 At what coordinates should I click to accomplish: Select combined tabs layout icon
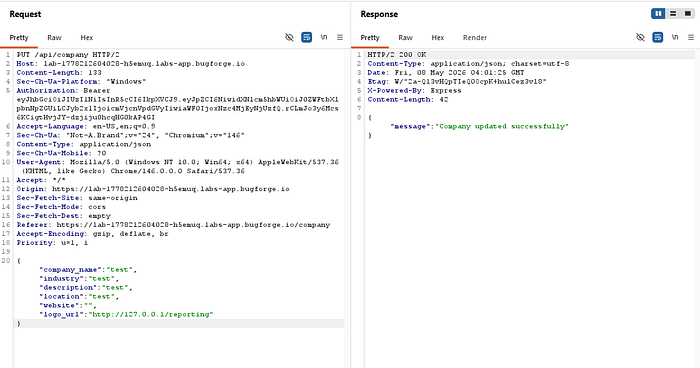point(688,14)
